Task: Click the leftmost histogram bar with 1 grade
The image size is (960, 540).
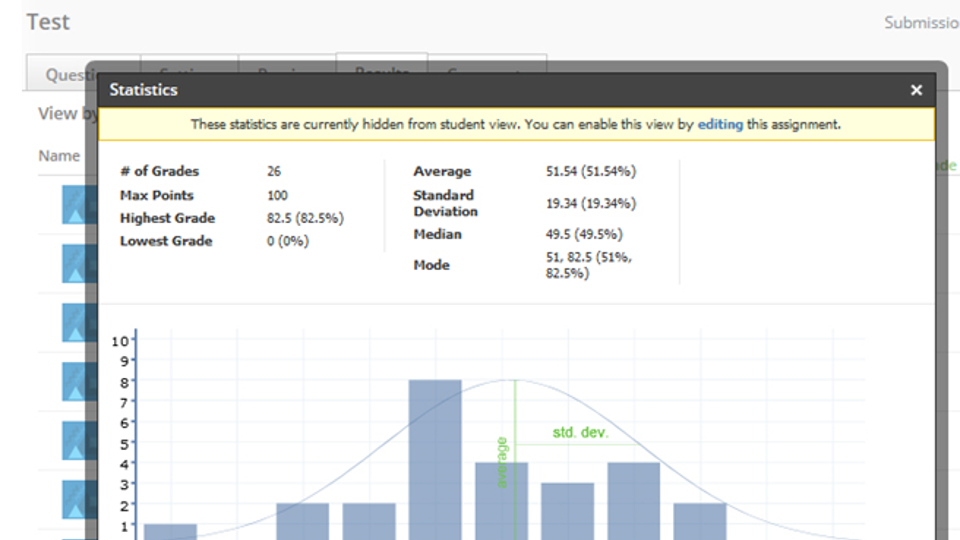Action: click(x=170, y=532)
